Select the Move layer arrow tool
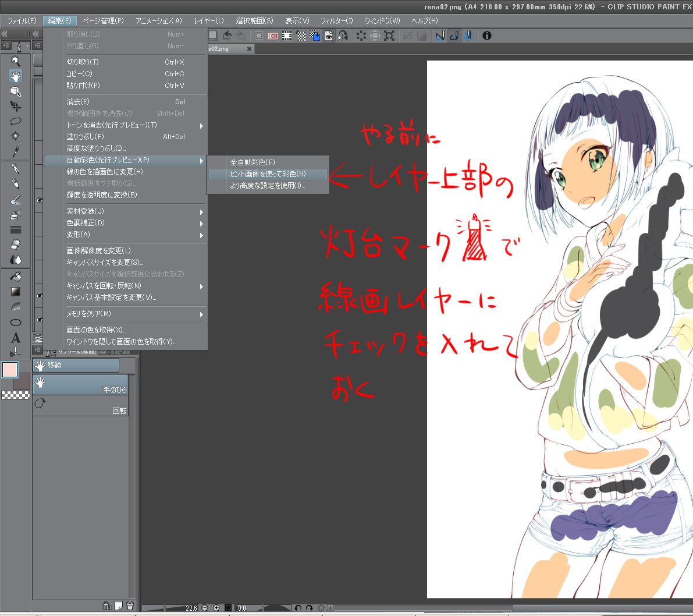 (16, 106)
